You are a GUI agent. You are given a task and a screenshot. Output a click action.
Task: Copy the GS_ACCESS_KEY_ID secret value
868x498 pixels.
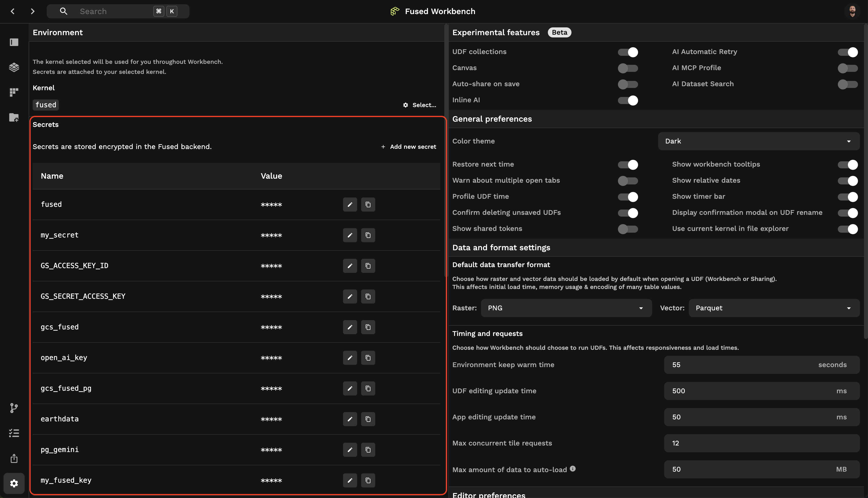[x=368, y=266]
